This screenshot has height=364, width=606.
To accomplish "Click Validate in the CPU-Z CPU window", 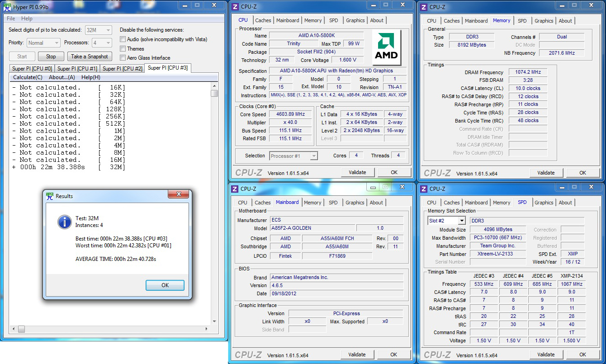I will pyautogui.click(x=357, y=172).
